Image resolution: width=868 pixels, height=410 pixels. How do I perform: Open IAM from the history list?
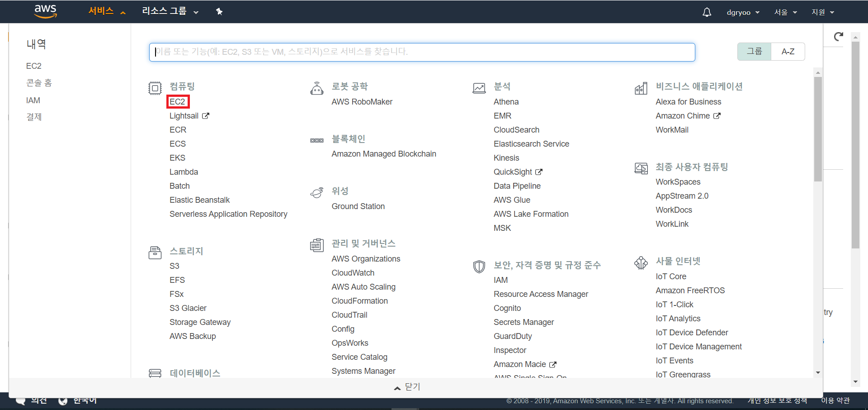click(33, 100)
